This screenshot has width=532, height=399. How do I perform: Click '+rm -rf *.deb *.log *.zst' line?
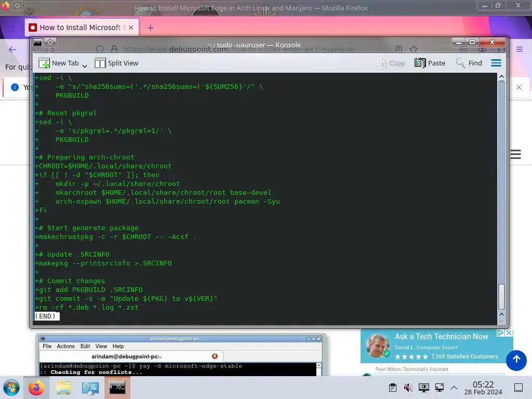pyautogui.click(x=87, y=308)
